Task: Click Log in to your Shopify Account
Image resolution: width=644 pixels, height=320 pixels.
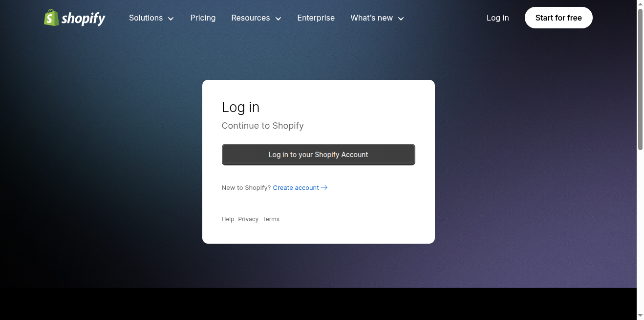Action: (x=319, y=155)
